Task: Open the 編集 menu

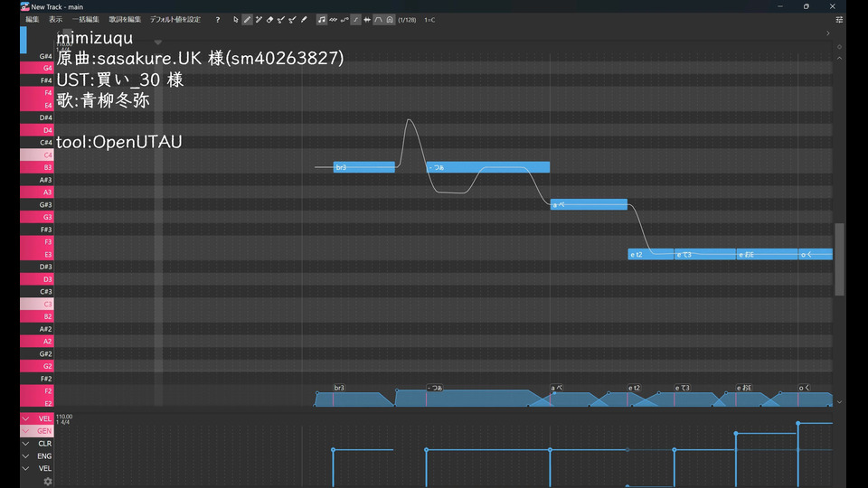Action: point(33,19)
